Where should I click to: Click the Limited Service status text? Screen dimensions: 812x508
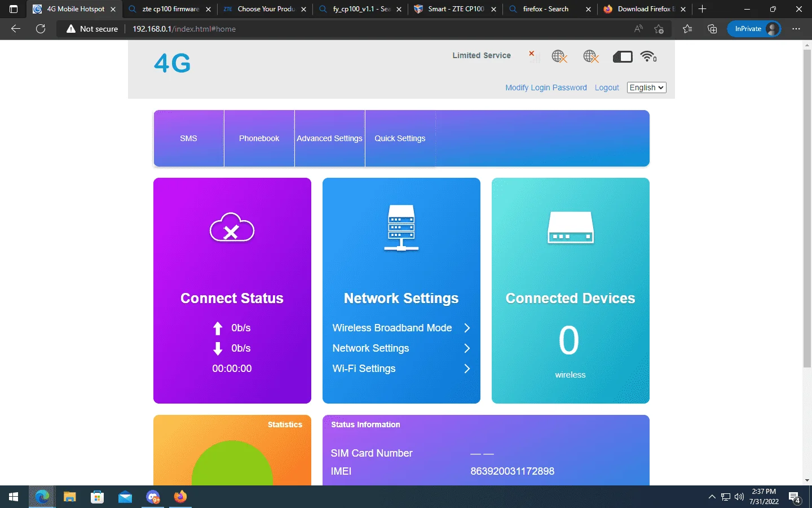pyautogui.click(x=482, y=55)
